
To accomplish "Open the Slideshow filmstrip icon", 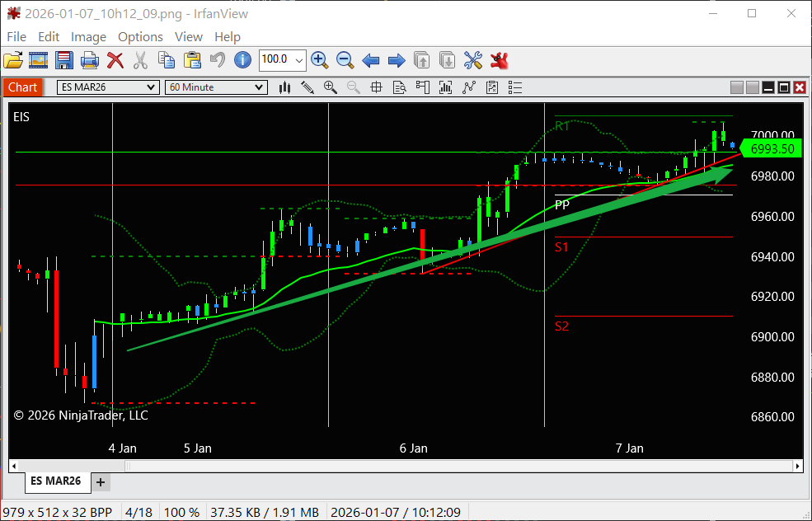I will click(x=38, y=61).
